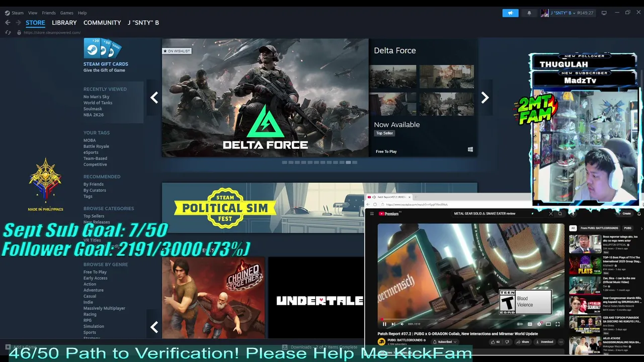Switch to COMMUNITY tab
The height and width of the screenshot is (362, 644).
click(x=102, y=23)
